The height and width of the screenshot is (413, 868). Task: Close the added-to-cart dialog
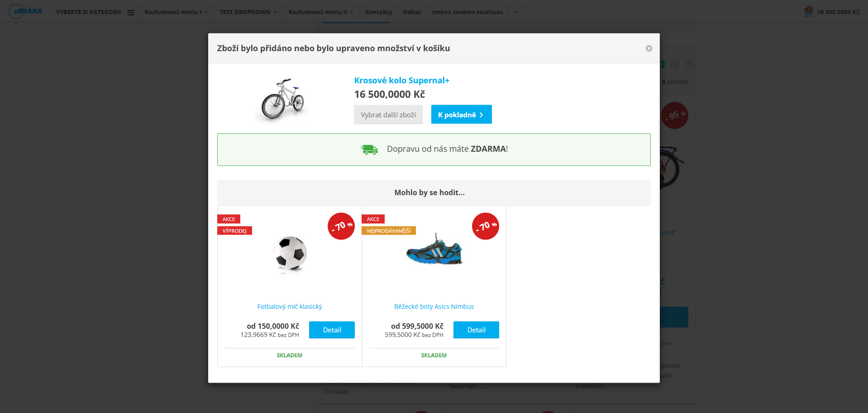pos(649,48)
